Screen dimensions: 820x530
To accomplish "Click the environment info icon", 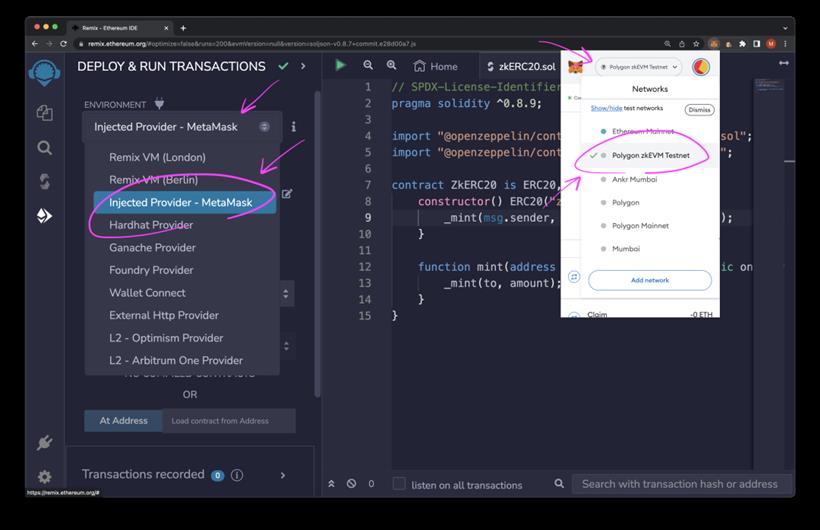I will [293, 127].
